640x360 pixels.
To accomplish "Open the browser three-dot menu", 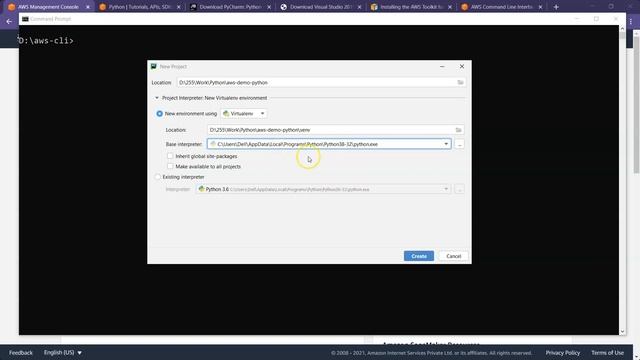I will point(631,22).
